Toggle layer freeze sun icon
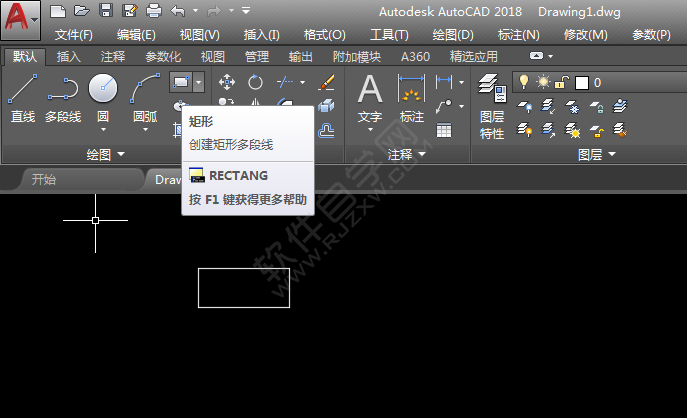Image resolution: width=687 pixels, height=418 pixels. coord(543,82)
